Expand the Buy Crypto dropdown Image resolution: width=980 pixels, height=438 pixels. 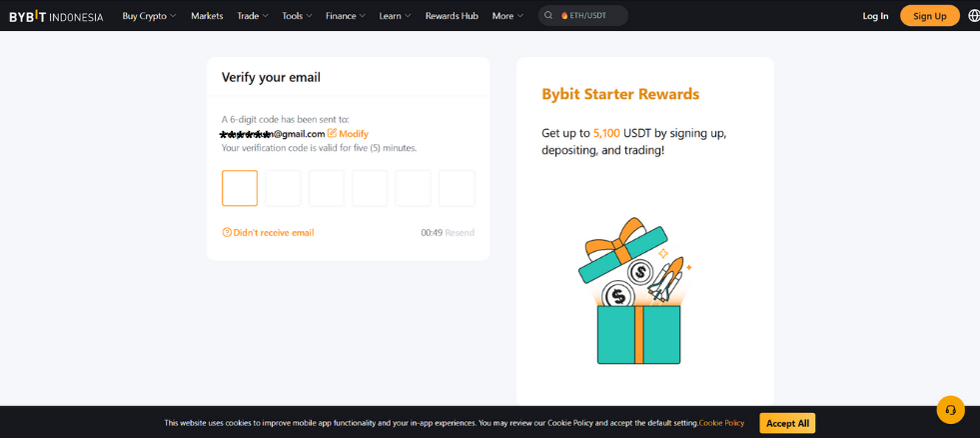[x=150, y=16]
